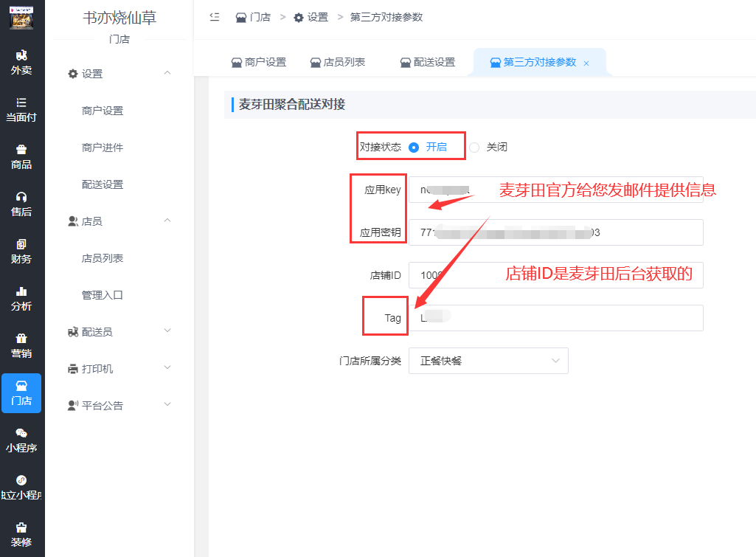The image size is (756, 557).
Task: Click the 应用key input field
Action: (x=556, y=190)
